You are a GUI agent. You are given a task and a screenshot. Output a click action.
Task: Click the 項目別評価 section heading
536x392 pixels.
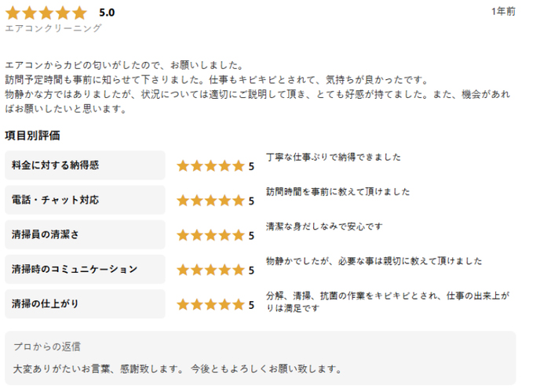point(32,135)
